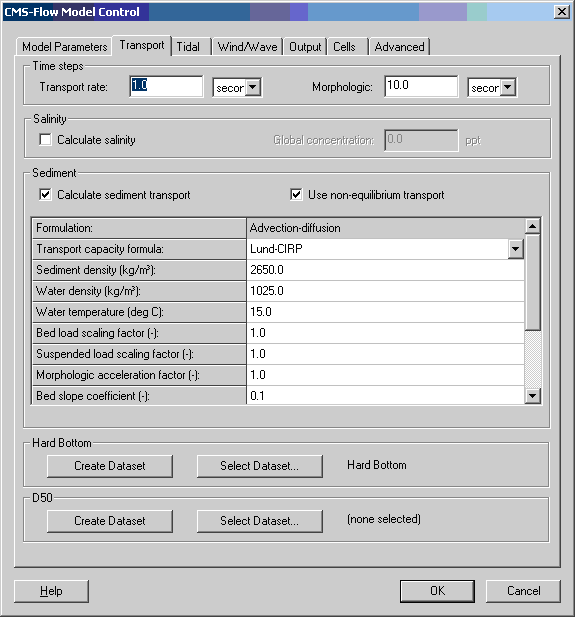Click the OK button
Screen dimensions: 575x617
(x=437, y=591)
